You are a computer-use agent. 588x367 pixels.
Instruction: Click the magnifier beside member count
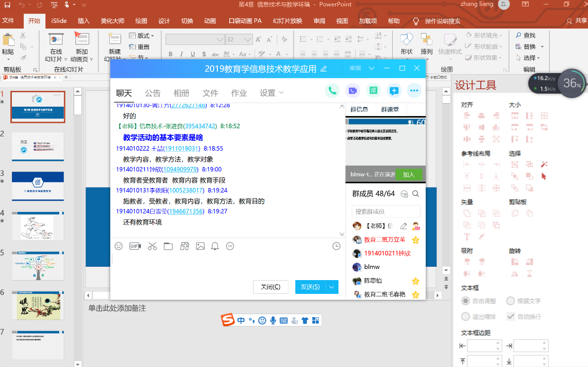[416, 194]
